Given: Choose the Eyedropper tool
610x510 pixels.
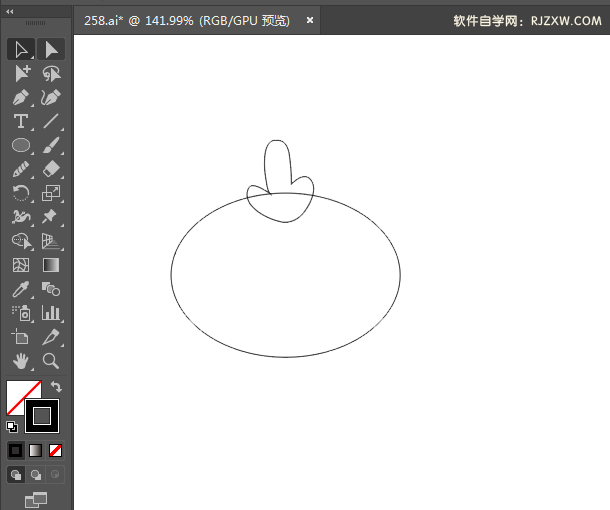Looking at the screenshot, I should (21, 289).
